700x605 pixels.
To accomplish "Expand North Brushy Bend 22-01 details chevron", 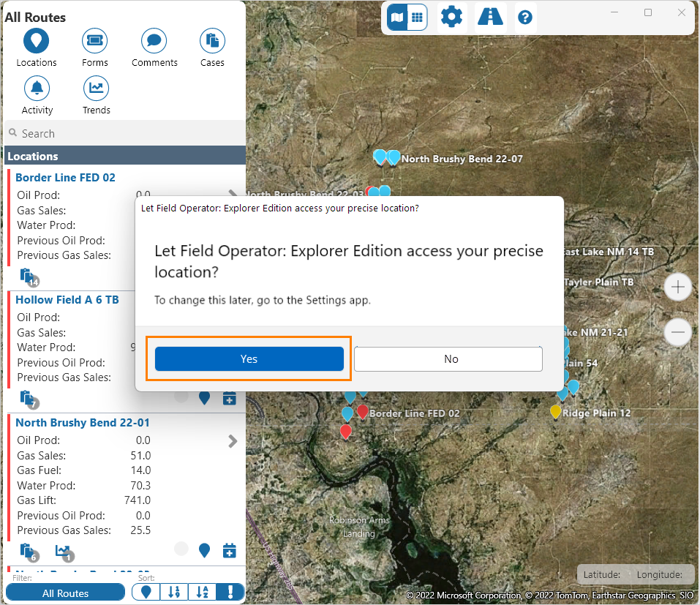I will (233, 441).
